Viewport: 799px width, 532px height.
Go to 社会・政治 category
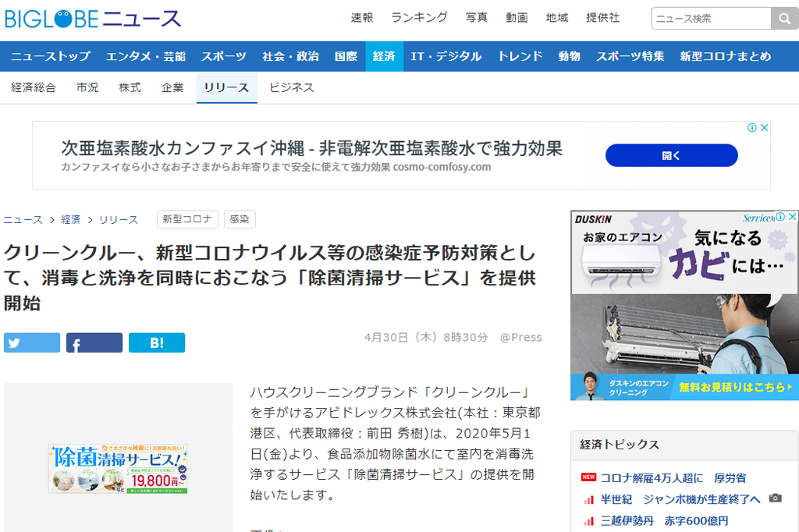point(290,56)
